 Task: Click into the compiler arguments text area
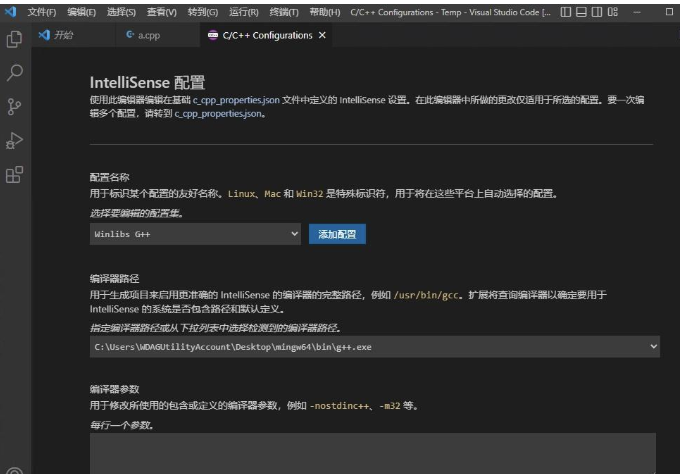(373, 453)
